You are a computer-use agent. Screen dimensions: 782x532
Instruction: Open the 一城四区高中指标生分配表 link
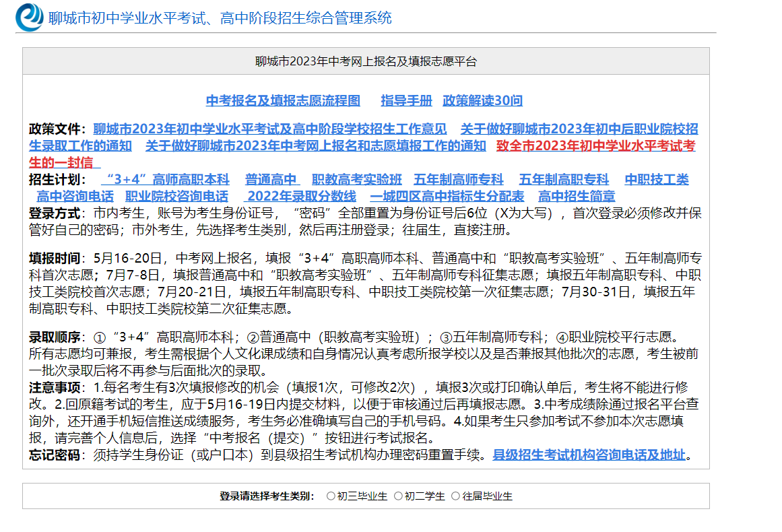pos(447,197)
